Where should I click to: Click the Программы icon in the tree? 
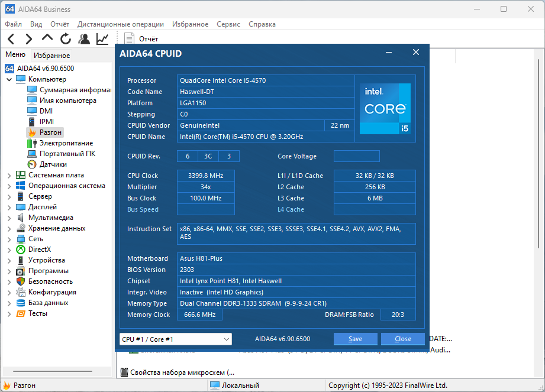(21, 271)
